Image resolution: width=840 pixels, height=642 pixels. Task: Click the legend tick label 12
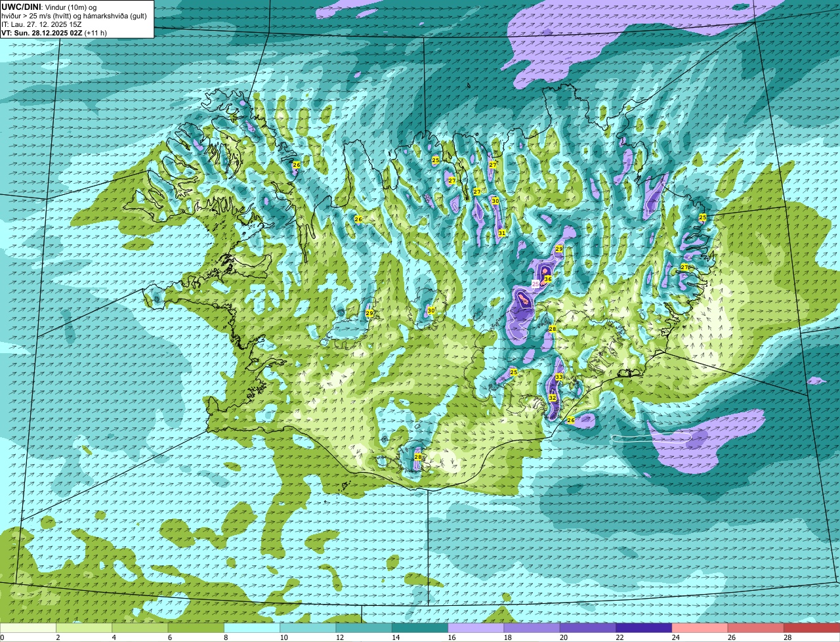[x=339, y=637]
